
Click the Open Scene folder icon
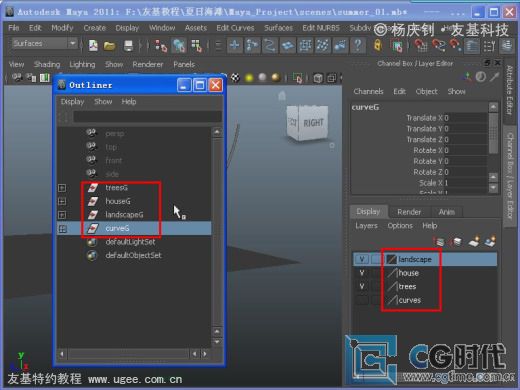(109, 46)
